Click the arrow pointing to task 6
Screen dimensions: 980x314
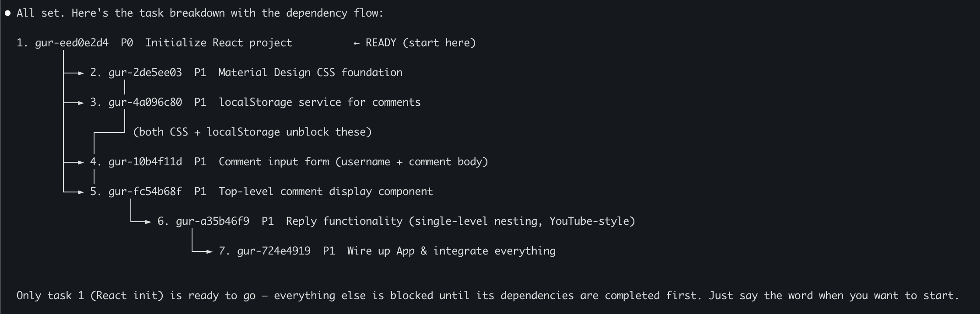pyautogui.click(x=147, y=222)
